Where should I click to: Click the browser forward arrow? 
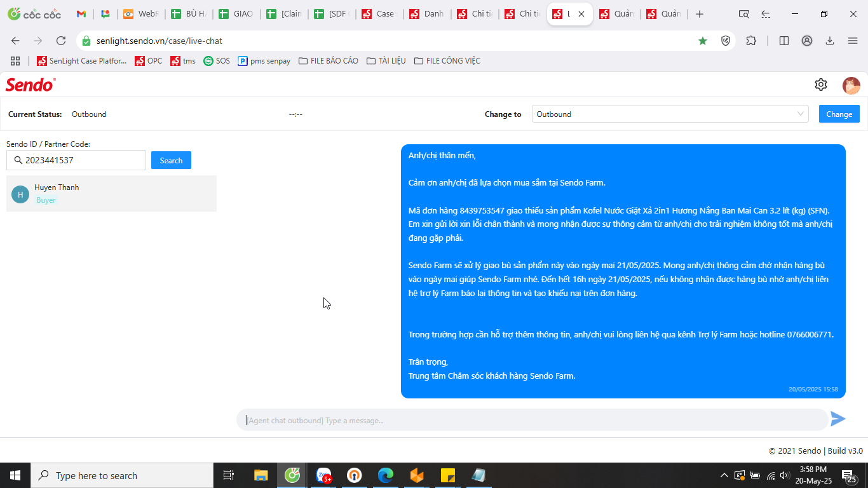(x=38, y=41)
